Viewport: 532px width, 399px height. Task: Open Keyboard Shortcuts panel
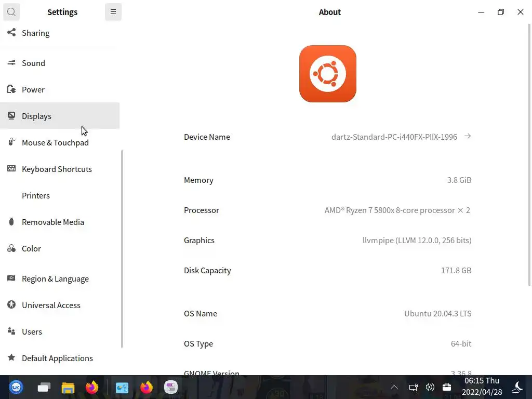click(x=60, y=169)
